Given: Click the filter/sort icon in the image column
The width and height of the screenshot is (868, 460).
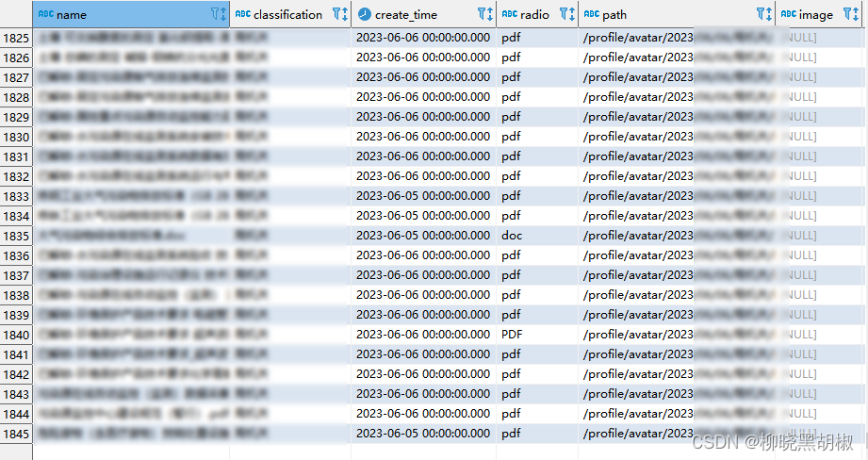Looking at the screenshot, I should tap(851, 14).
